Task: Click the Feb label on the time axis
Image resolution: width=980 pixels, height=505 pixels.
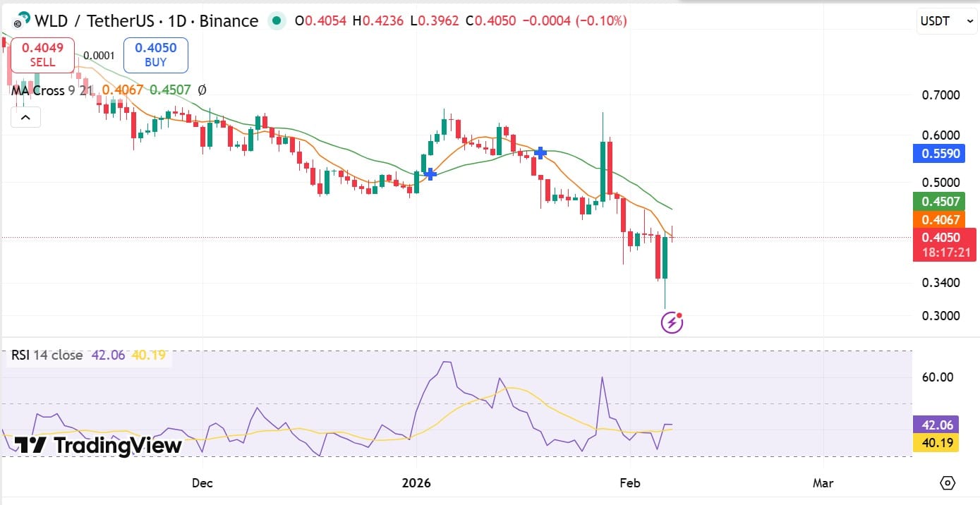Action: click(630, 483)
